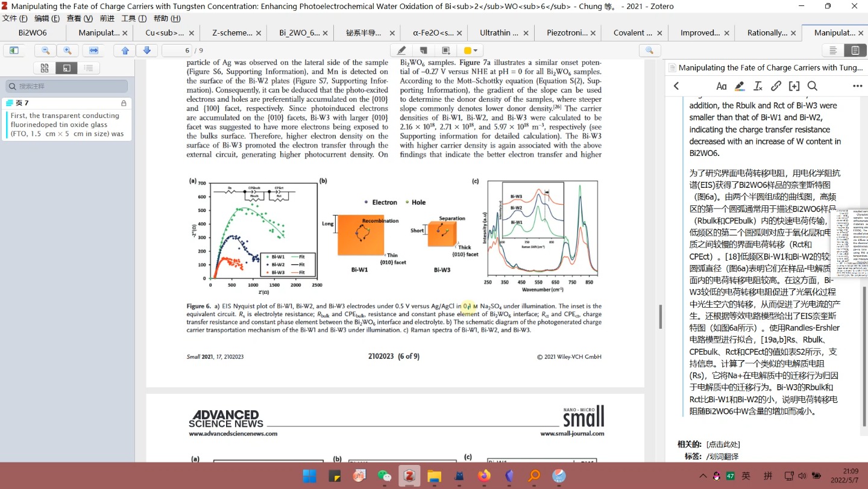
Task: Show document outline in the left sidebar
Action: (x=89, y=68)
